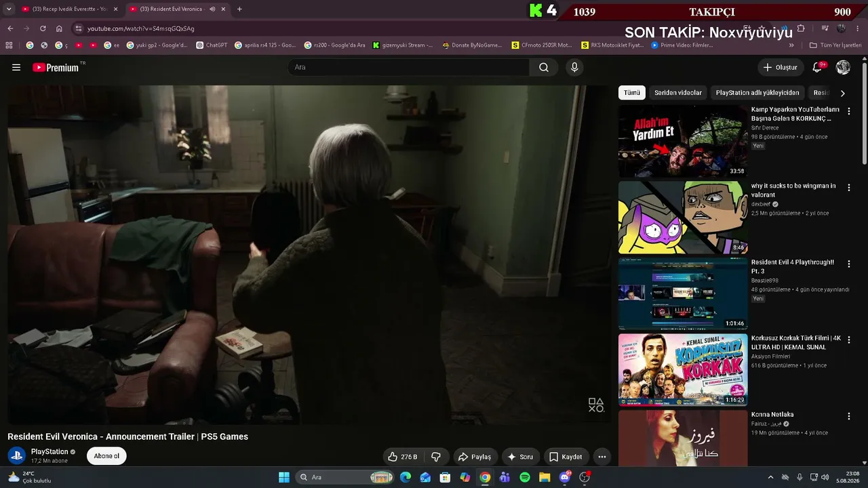The width and height of the screenshot is (868, 488).
Task: Open Prime Video: Filmler bookmark
Action: (x=682, y=45)
